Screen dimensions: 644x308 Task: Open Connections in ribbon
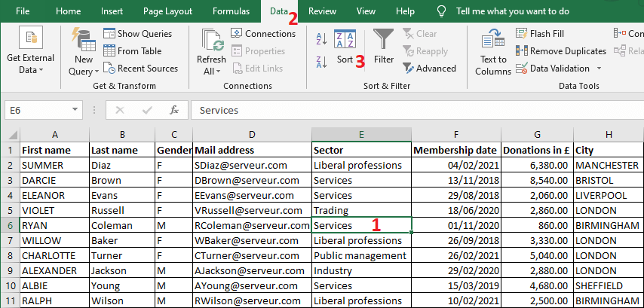click(x=263, y=33)
